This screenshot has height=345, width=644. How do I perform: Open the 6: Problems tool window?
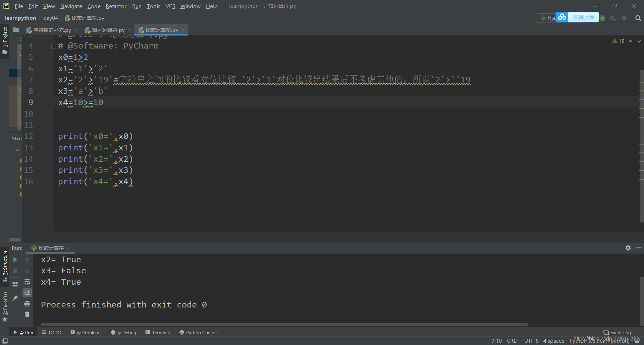point(86,332)
